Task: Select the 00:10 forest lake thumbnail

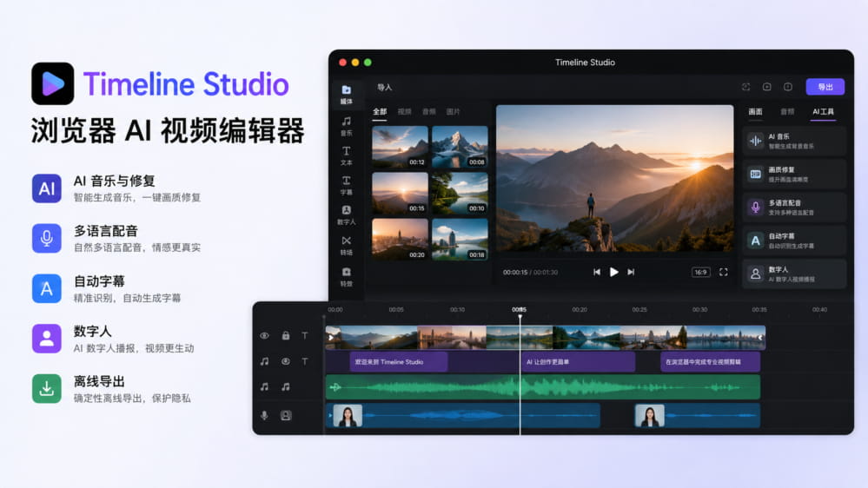Action: (x=460, y=193)
